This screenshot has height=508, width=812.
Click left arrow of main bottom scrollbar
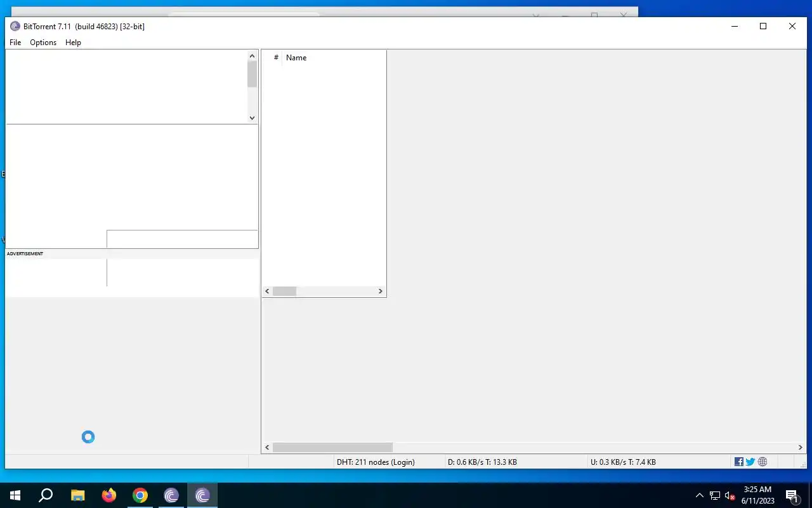tap(267, 448)
